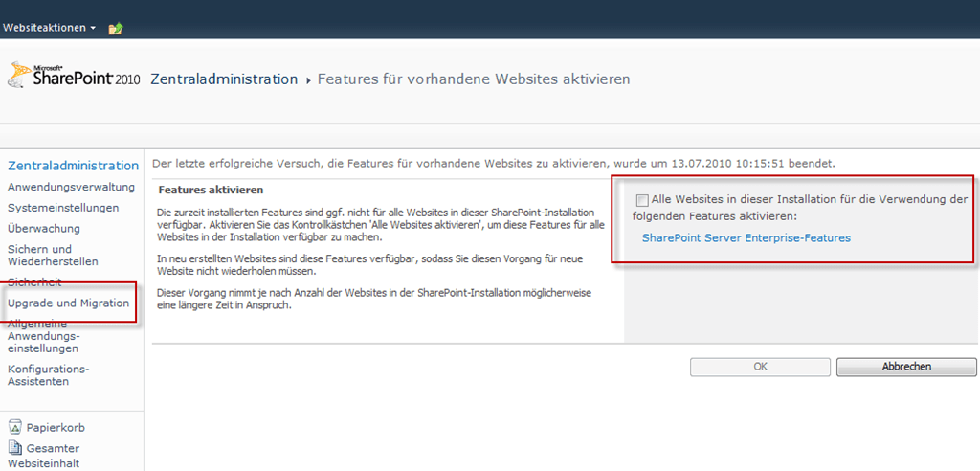
Task: Click the Abbrechen button
Action: [906, 368]
